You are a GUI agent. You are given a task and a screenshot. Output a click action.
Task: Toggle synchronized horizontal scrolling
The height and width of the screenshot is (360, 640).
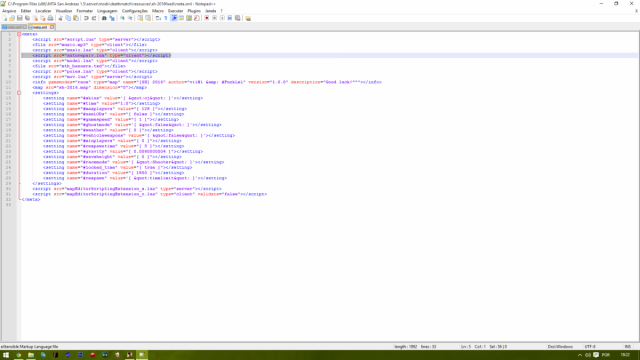click(x=148, y=18)
